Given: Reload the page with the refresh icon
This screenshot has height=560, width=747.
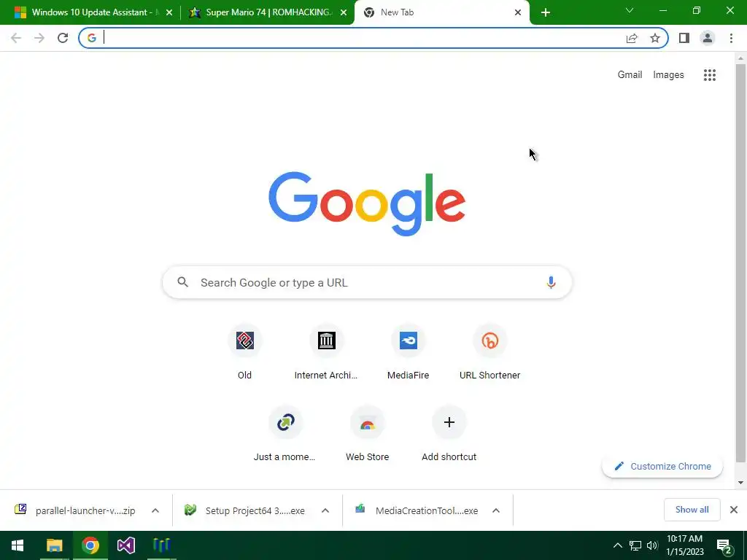Looking at the screenshot, I should [63, 38].
